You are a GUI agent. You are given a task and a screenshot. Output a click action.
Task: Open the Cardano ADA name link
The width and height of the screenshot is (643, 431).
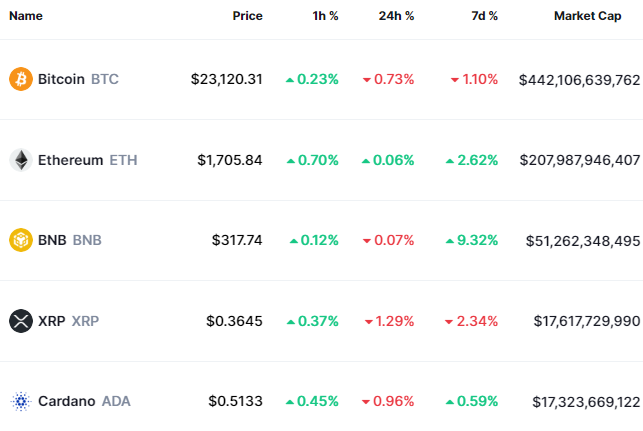[x=84, y=401]
